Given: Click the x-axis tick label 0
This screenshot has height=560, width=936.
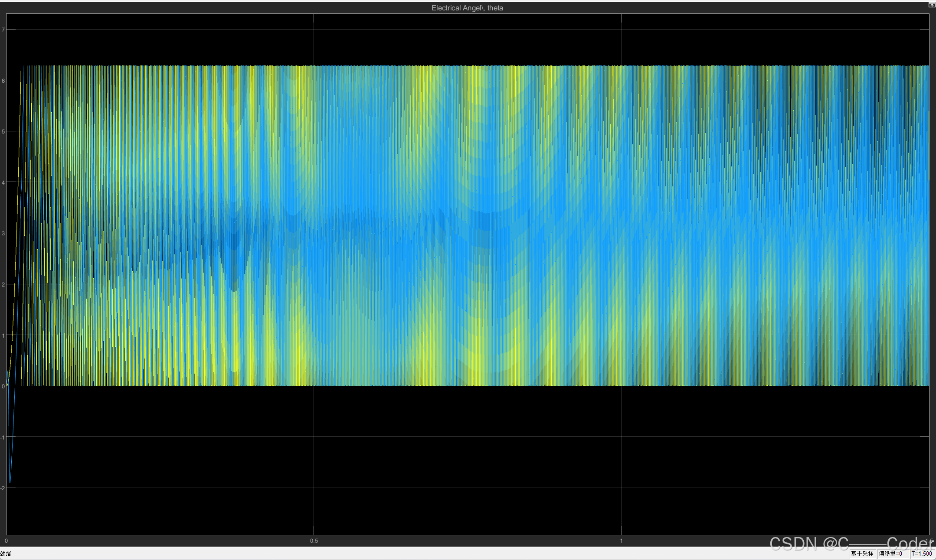Looking at the screenshot, I should tap(6, 540).
